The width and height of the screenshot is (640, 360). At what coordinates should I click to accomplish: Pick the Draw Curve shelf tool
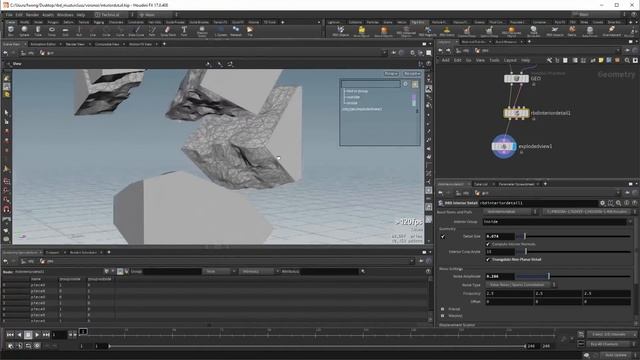pyautogui.click(x=136, y=31)
